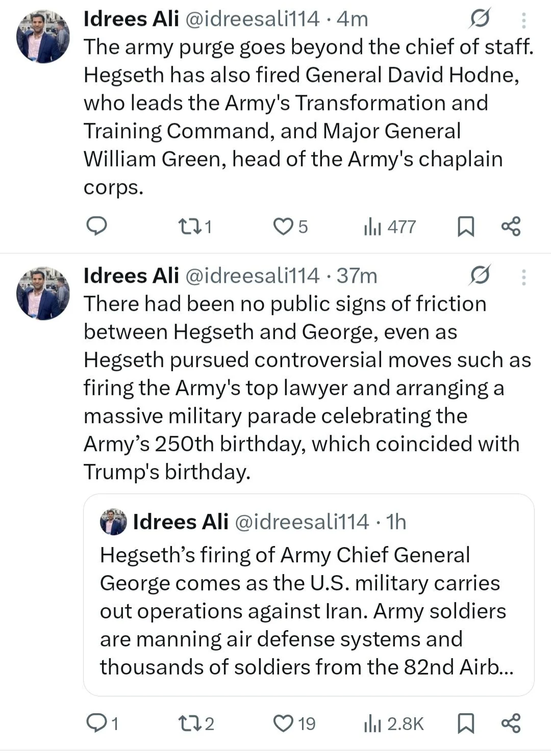View analytics showing 477 views
Viewport: 551px width, 756px height.
coord(390,226)
